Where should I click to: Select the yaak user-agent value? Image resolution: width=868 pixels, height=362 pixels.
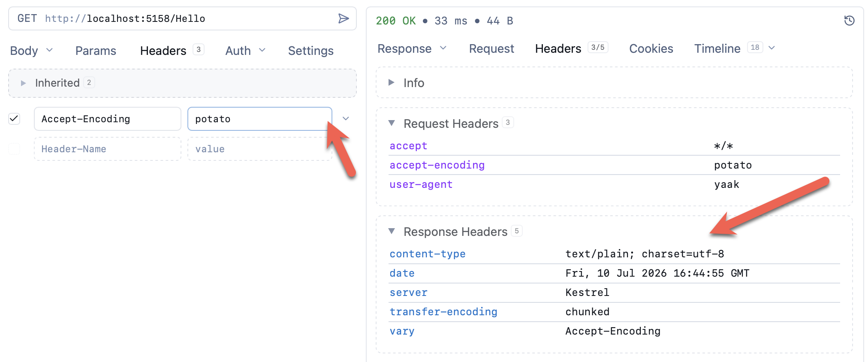pyautogui.click(x=726, y=184)
